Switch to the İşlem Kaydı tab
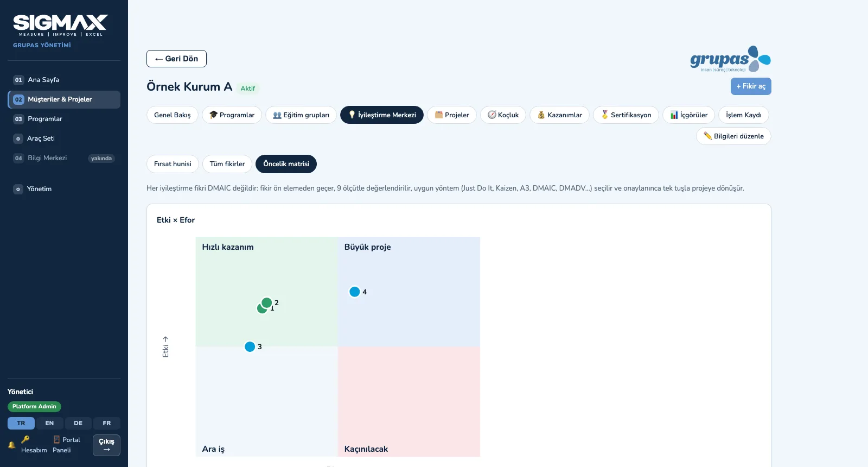 [x=744, y=115]
